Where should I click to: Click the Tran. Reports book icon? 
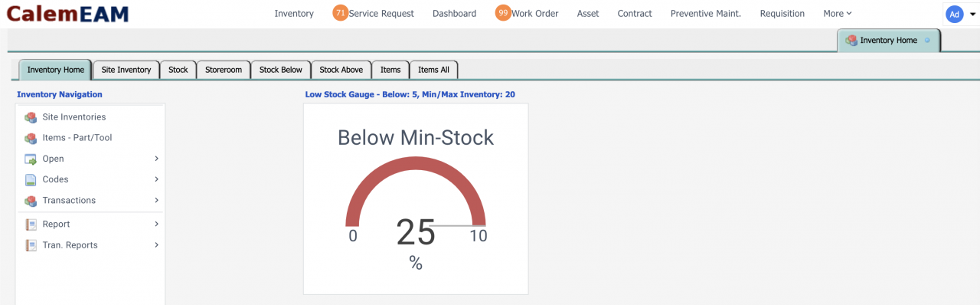[x=31, y=245]
